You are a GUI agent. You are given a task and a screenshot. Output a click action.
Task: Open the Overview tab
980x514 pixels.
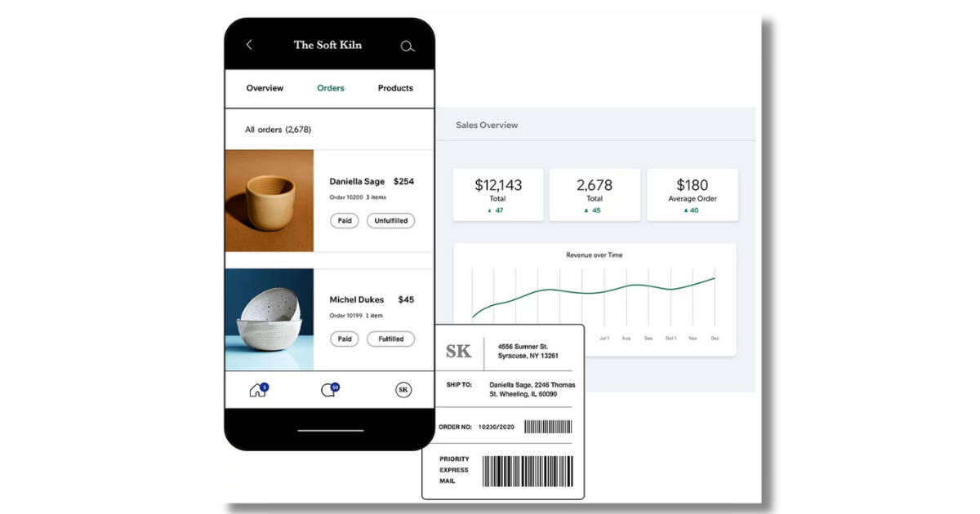tap(265, 88)
